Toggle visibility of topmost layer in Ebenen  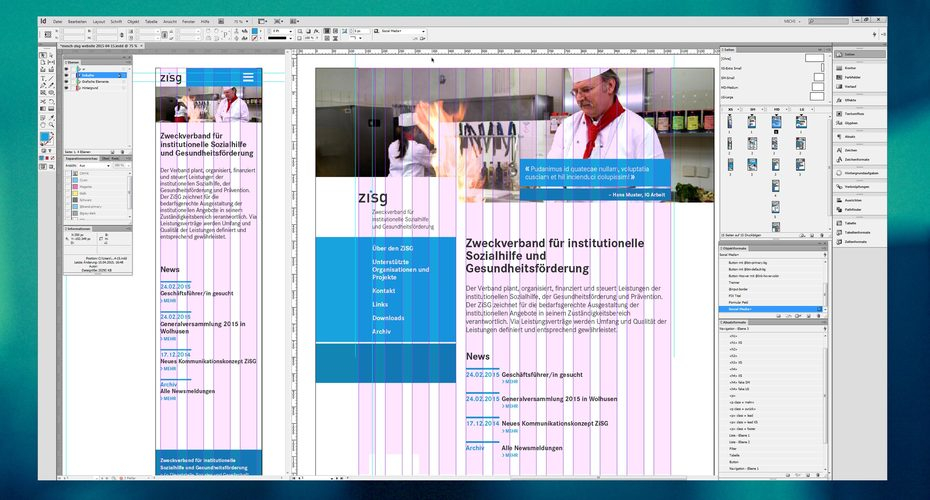coord(66,69)
